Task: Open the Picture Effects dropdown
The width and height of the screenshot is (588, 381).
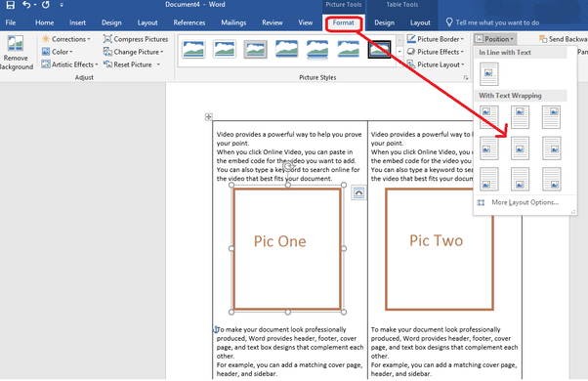Action: 436,52
